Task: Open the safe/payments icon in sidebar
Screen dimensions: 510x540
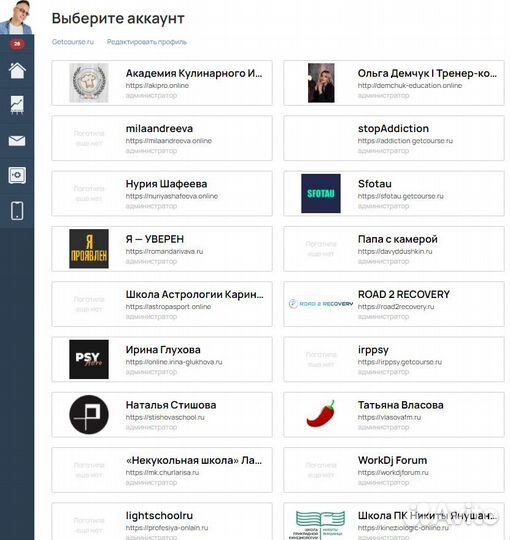Action: [x=17, y=175]
